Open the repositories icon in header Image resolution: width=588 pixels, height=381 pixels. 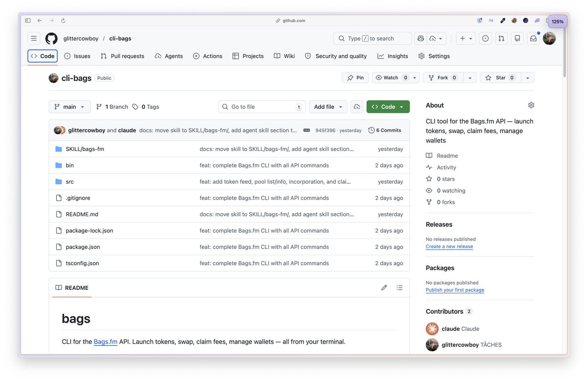pyautogui.click(x=516, y=38)
